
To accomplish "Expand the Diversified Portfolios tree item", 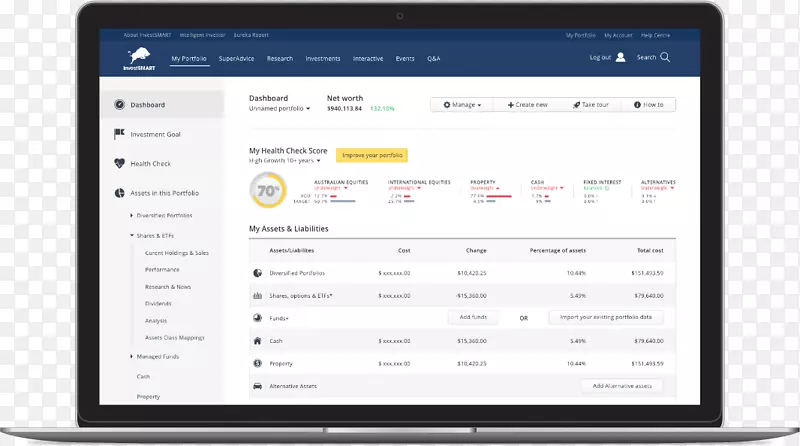I will pos(131,216).
